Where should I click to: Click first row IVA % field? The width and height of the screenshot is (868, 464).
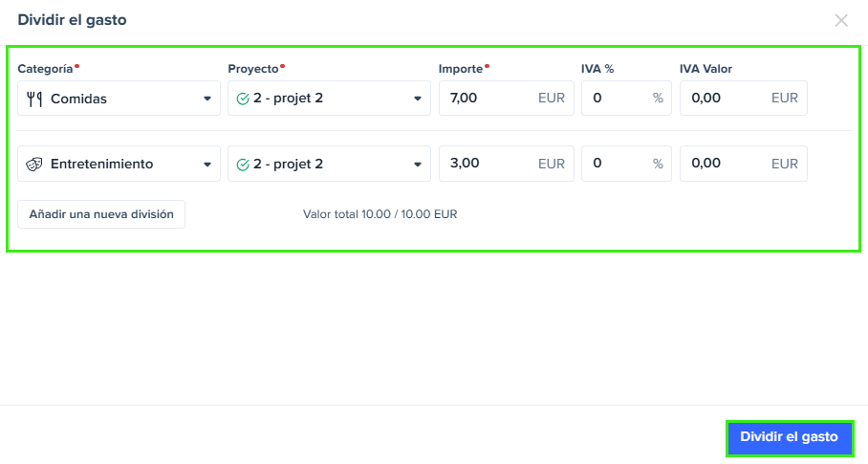pos(626,98)
